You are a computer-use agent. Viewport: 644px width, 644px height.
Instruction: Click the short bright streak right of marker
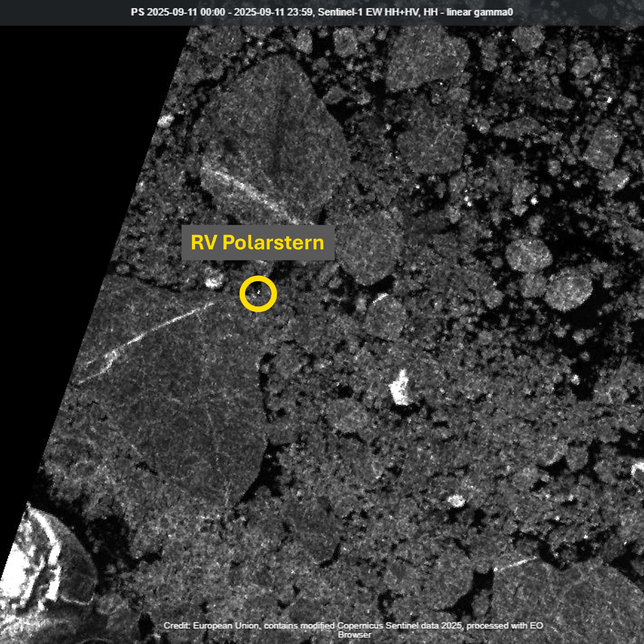(380, 298)
